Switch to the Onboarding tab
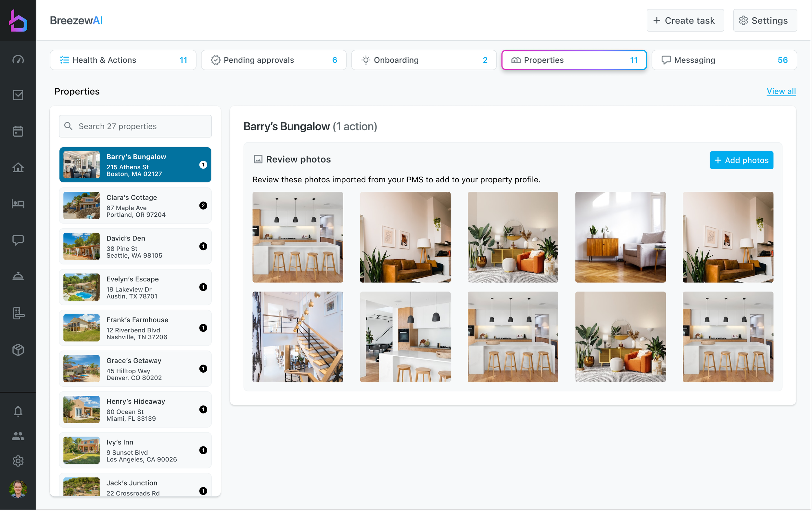The image size is (812, 513). point(424,60)
